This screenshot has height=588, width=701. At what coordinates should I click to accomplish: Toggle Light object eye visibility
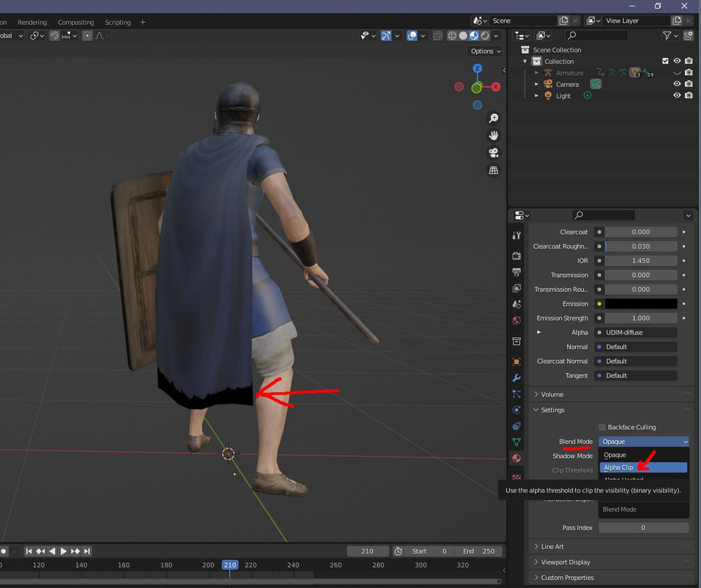pyautogui.click(x=677, y=96)
